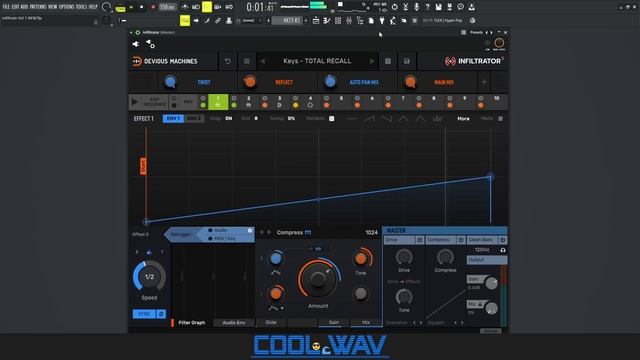Screen dimensions: 640x360
Task: Toggle the Clean Bass power button
Action: pyautogui.click(x=503, y=240)
